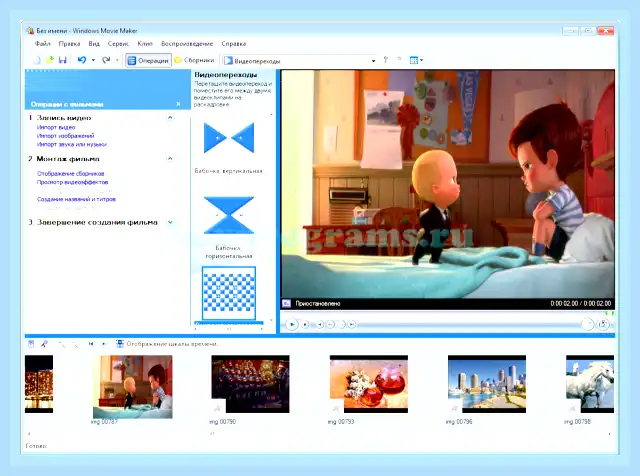640x476 pixels.
Task: Step forward one frame
Action: click(342, 325)
